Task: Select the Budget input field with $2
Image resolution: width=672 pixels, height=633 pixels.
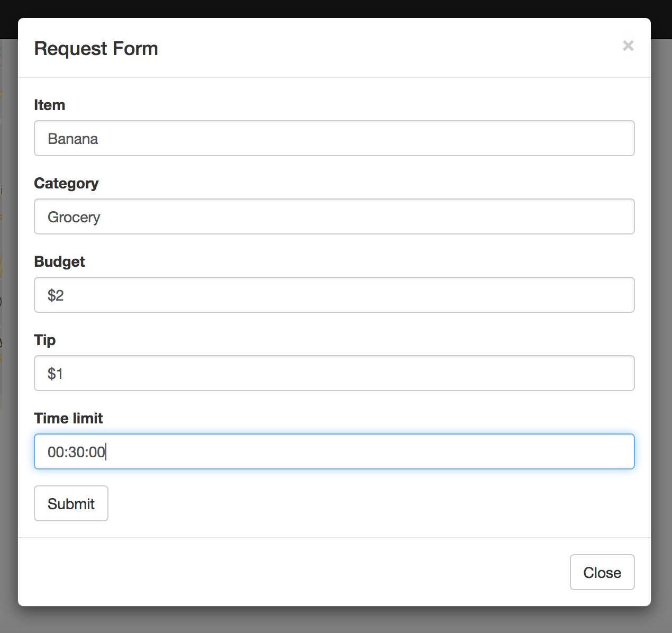Action: pyautogui.click(x=334, y=295)
